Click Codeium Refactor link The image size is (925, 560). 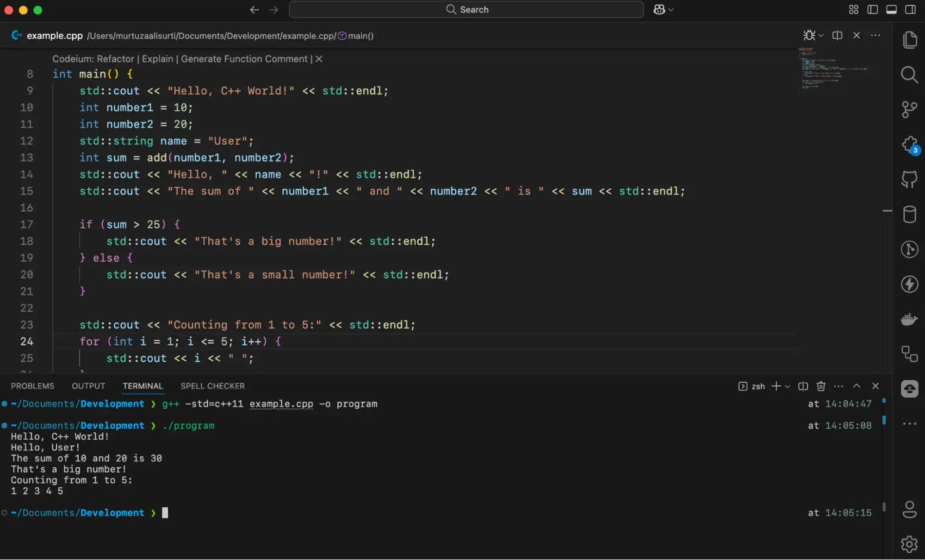click(x=115, y=59)
